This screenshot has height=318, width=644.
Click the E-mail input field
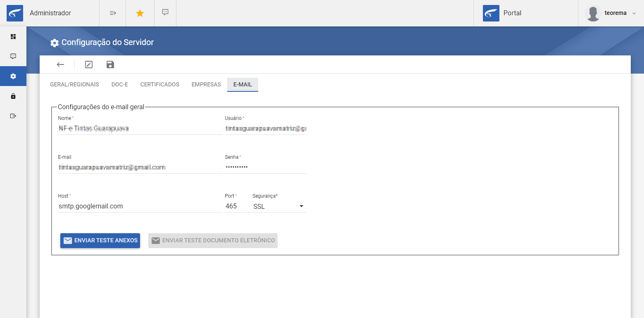pos(140,167)
